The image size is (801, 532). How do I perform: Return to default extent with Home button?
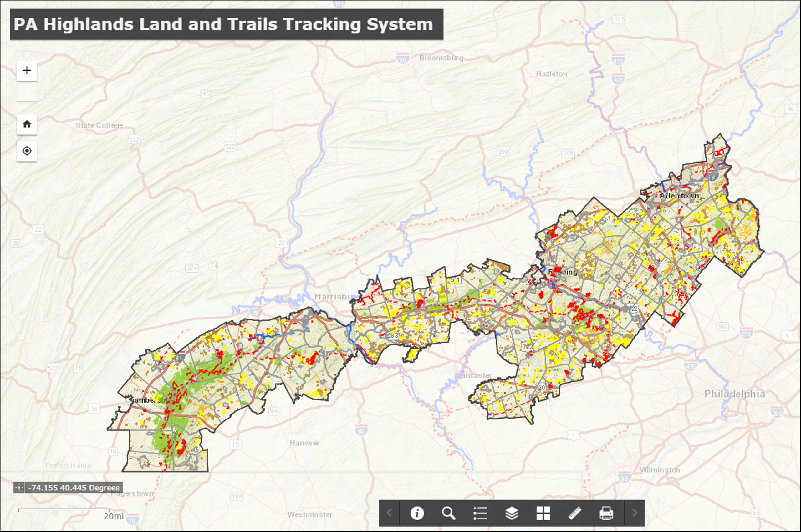[x=27, y=124]
